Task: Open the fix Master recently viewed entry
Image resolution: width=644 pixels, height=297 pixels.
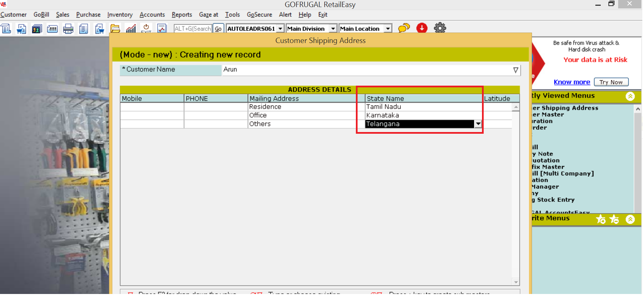Action: [548, 167]
